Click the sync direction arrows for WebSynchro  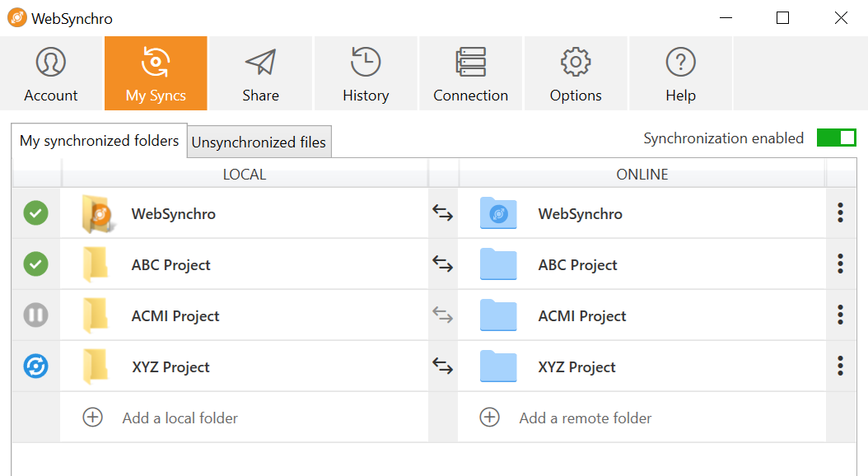pos(443,213)
